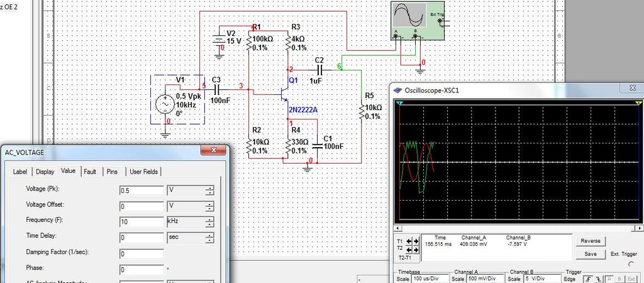Image resolution: width=644 pixels, height=283 pixels.
Task: Select capacitor C3 100nF symbol
Action: click(x=217, y=89)
